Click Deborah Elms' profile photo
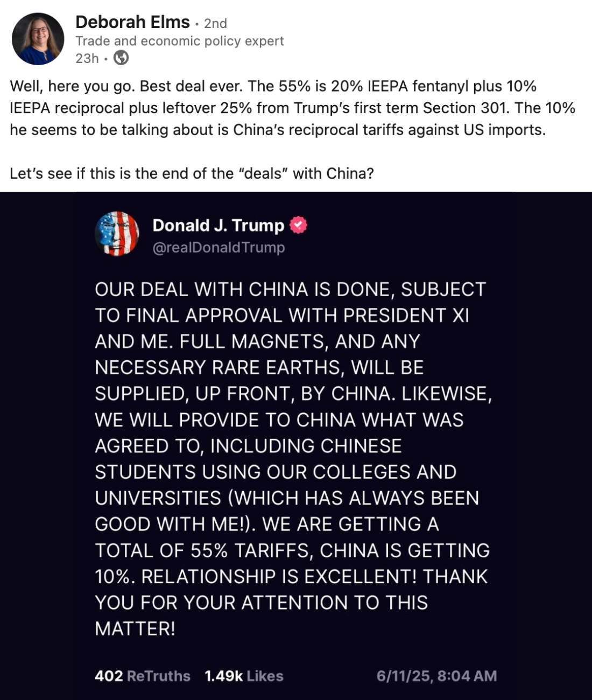The height and width of the screenshot is (700, 592). [38, 39]
